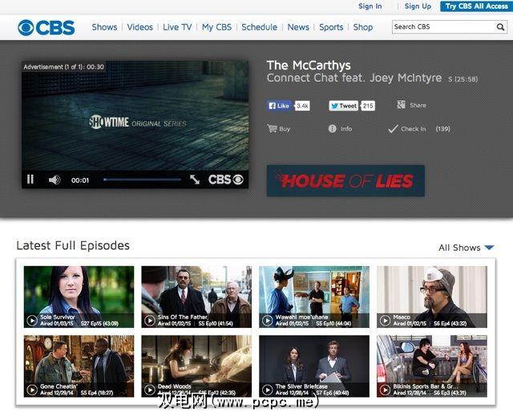Click The McCarthys show title
This screenshot has height=420, width=513.
pos(309,66)
